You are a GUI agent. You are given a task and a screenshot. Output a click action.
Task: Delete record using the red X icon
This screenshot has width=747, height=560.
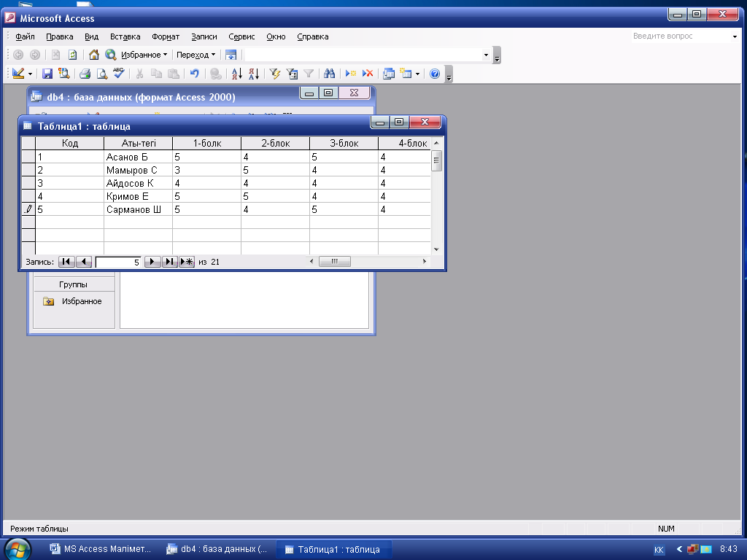point(368,74)
